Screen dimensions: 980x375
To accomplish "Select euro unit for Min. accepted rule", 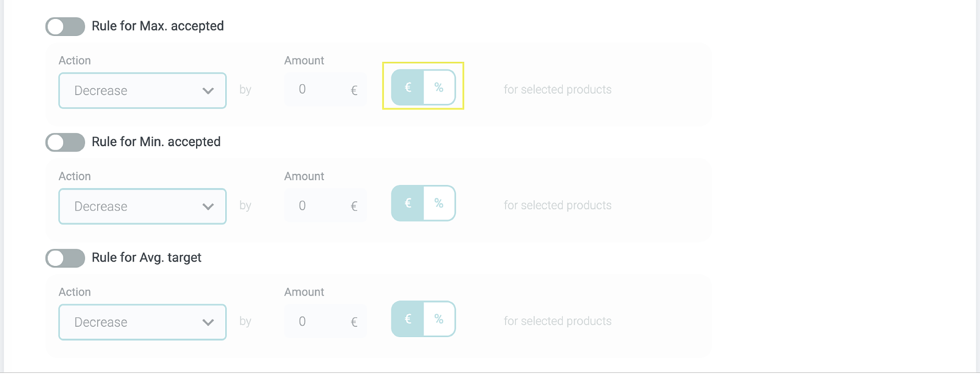I will 407,204.
